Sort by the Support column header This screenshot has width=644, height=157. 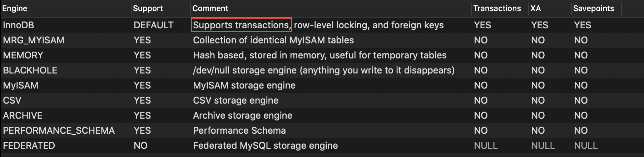[148, 8]
